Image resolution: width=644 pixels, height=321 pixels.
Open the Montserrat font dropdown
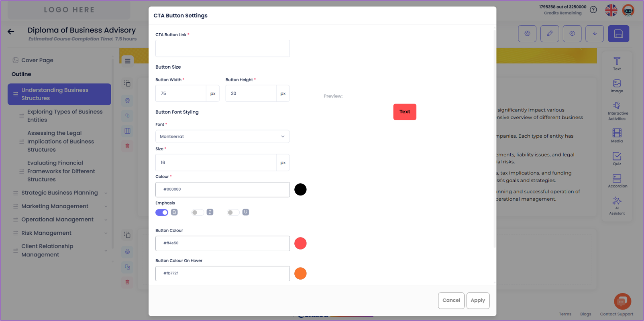[x=222, y=136]
